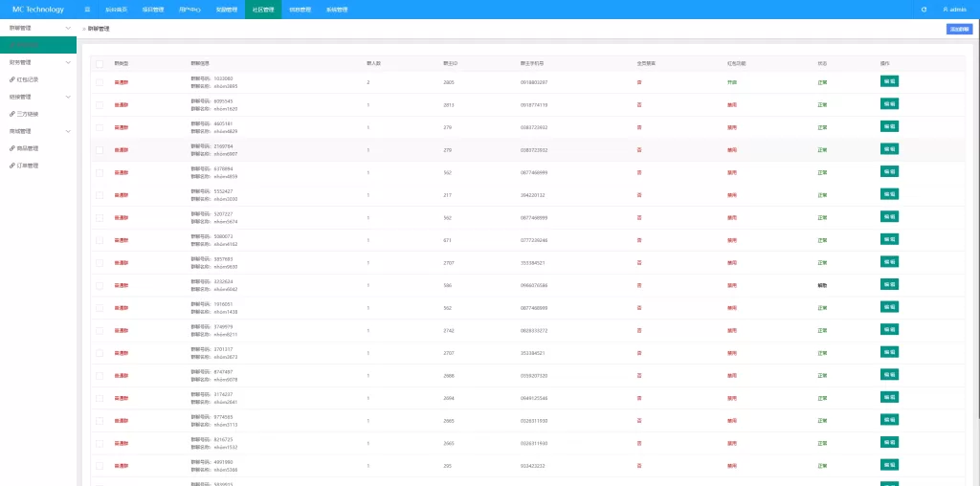
Task: Collapse the 群聊管理 sidebar section
Action: pyautogui.click(x=68, y=28)
